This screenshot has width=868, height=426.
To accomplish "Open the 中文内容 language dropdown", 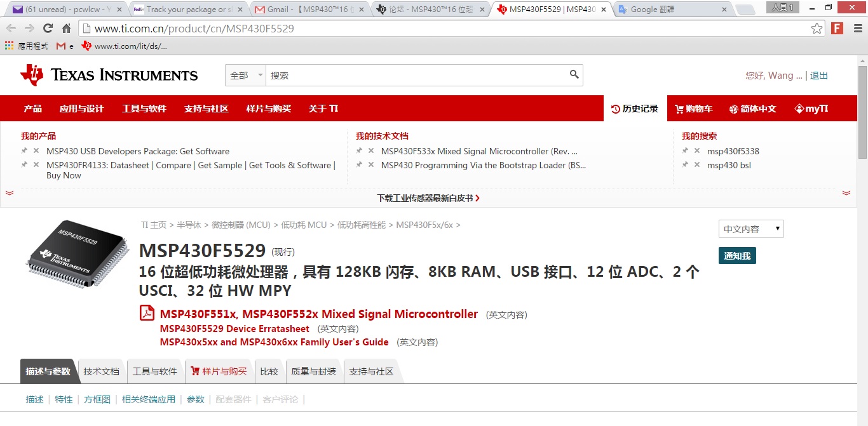I will pos(751,229).
